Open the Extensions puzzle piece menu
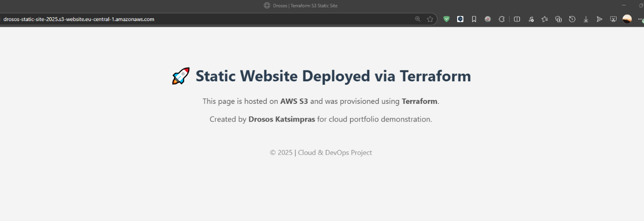 click(501, 19)
